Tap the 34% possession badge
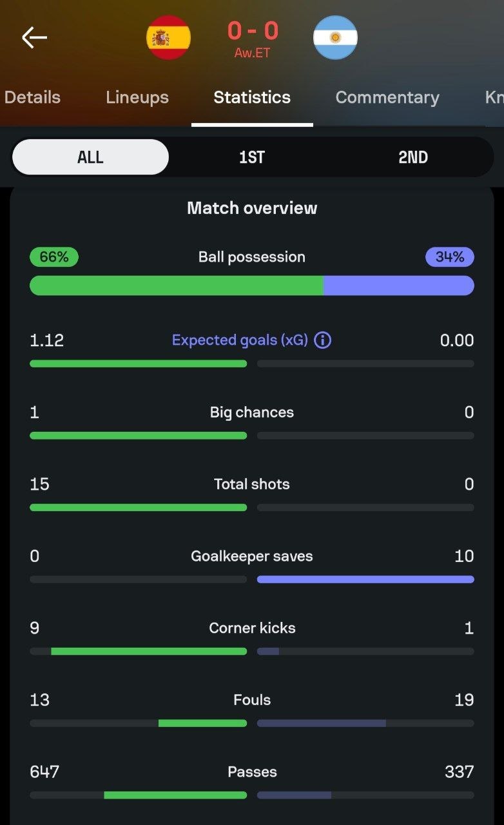The height and width of the screenshot is (825, 504). [450, 257]
